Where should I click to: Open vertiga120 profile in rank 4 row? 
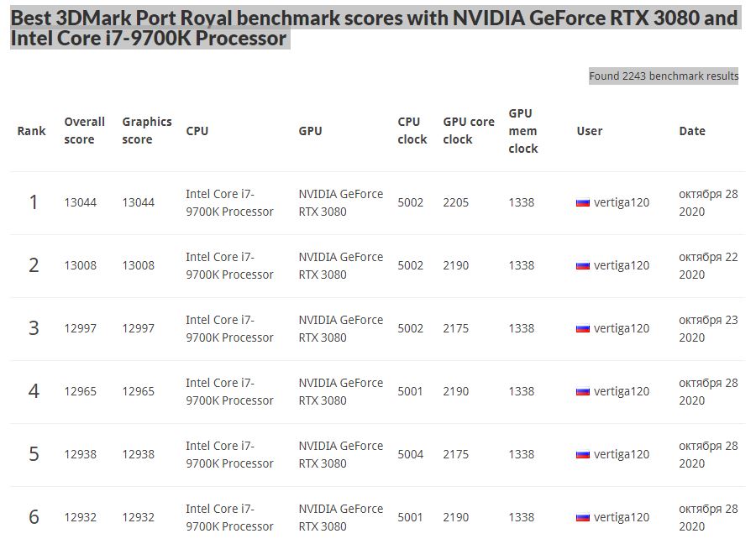pos(621,391)
